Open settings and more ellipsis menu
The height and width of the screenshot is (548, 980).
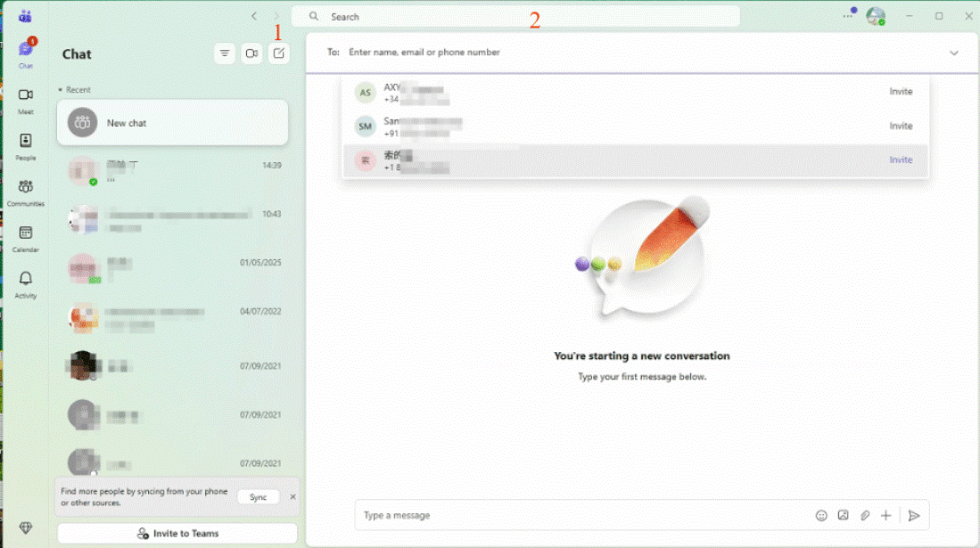click(847, 16)
